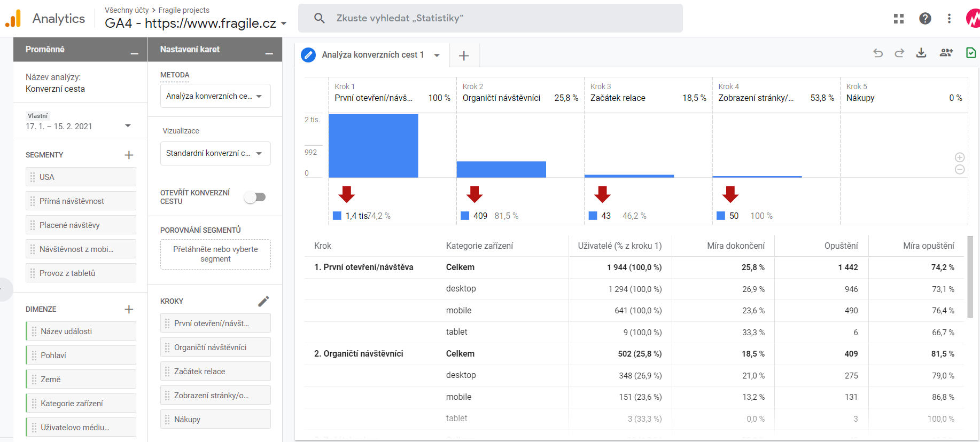
Task: Download the analysis data
Action: (x=921, y=53)
